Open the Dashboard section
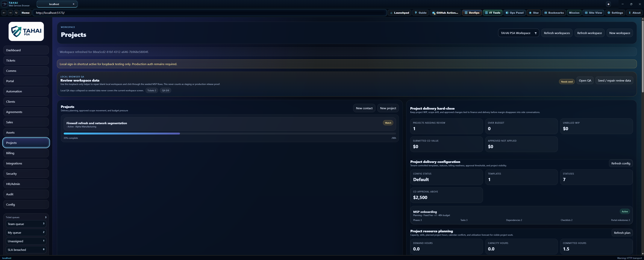 click(x=26, y=50)
